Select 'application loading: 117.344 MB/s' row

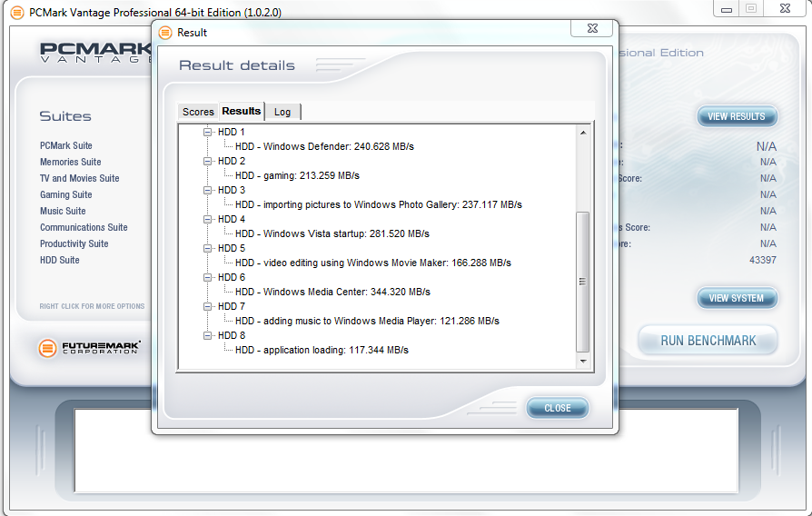point(322,350)
